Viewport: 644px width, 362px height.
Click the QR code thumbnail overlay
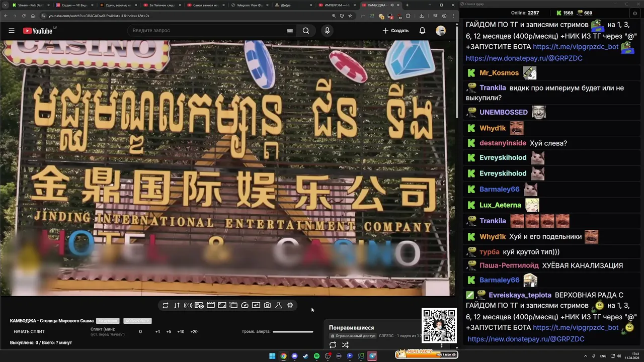pyautogui.click(x=439, y=326)
